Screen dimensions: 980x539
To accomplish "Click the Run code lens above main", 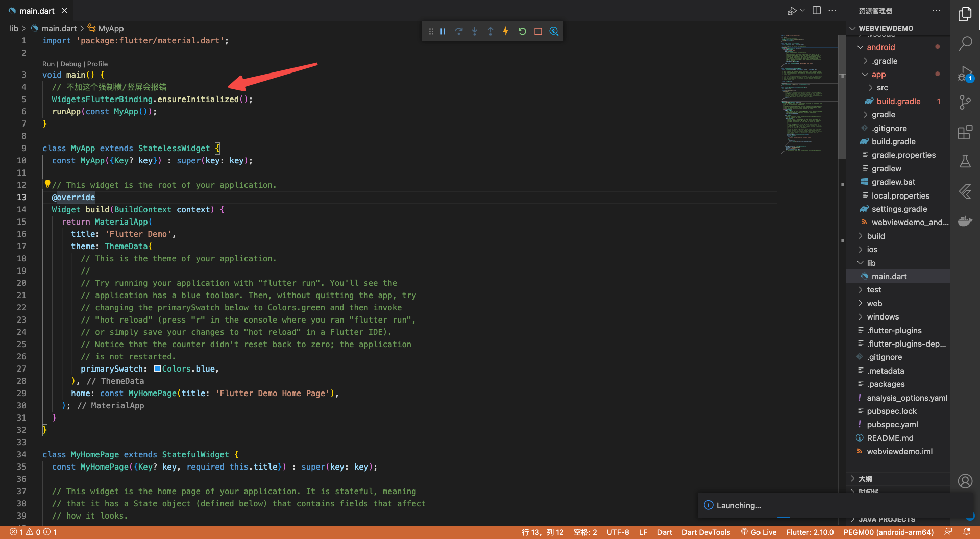I will pos(48,64).
